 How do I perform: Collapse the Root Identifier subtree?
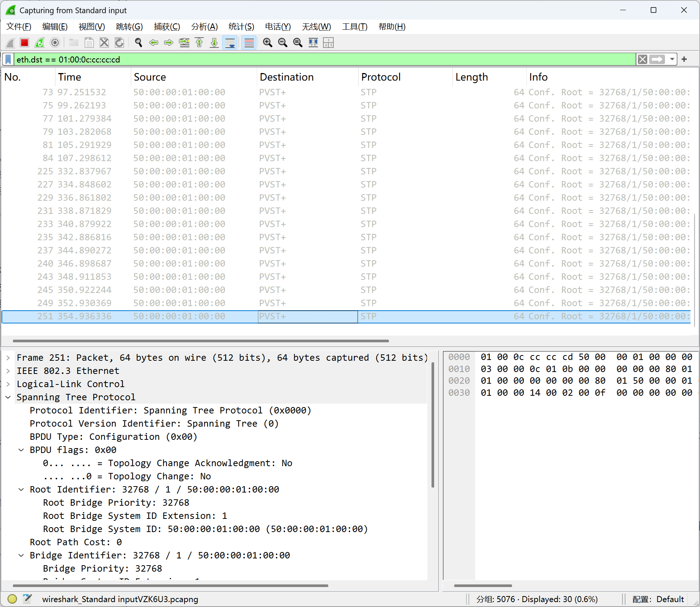pos(21,490)
